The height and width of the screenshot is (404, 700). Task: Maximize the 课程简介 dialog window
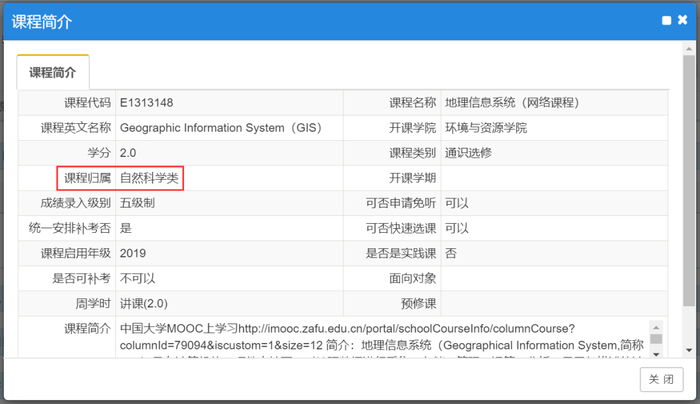pos(667,20)
